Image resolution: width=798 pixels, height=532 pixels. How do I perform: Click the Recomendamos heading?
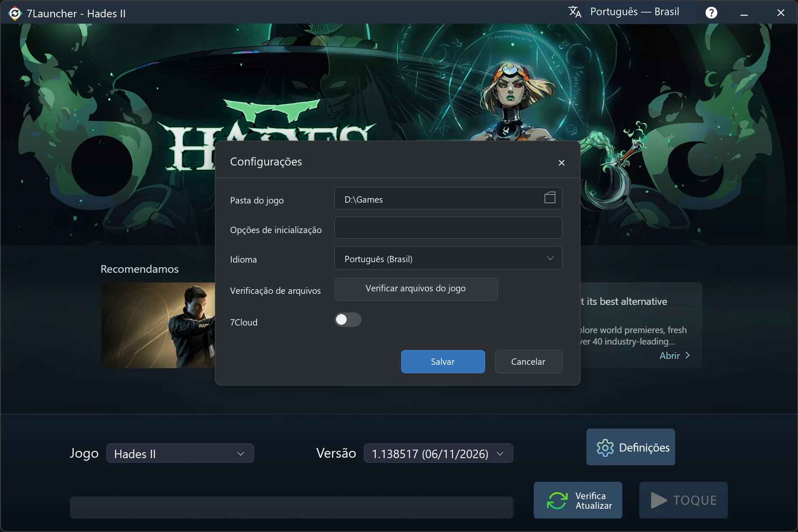point(139,269)
